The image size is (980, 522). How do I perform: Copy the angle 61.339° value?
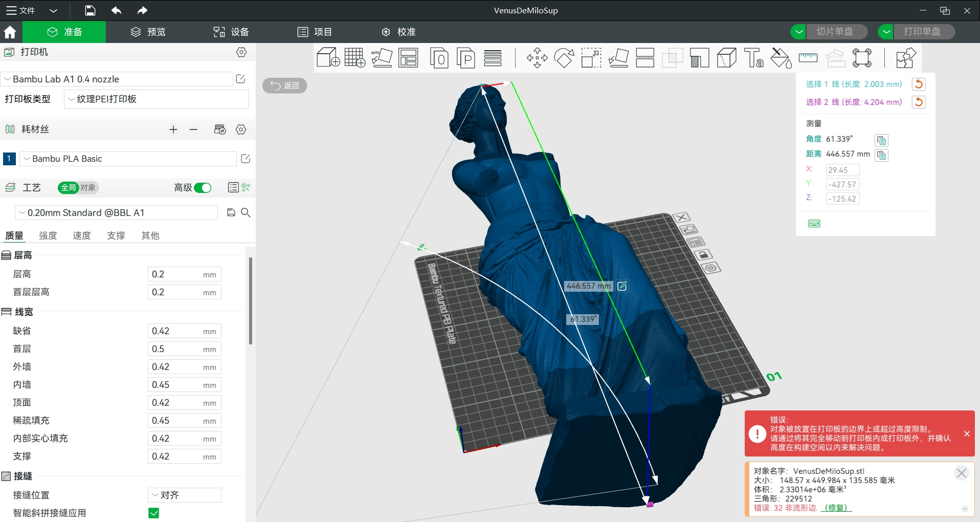click(x=881, y=140)
